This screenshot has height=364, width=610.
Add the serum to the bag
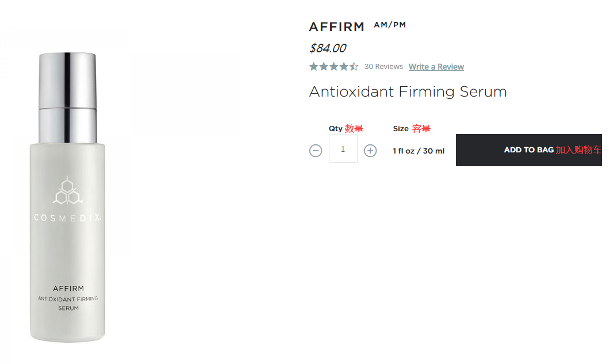pyautogui.click(x=529, y=150)
